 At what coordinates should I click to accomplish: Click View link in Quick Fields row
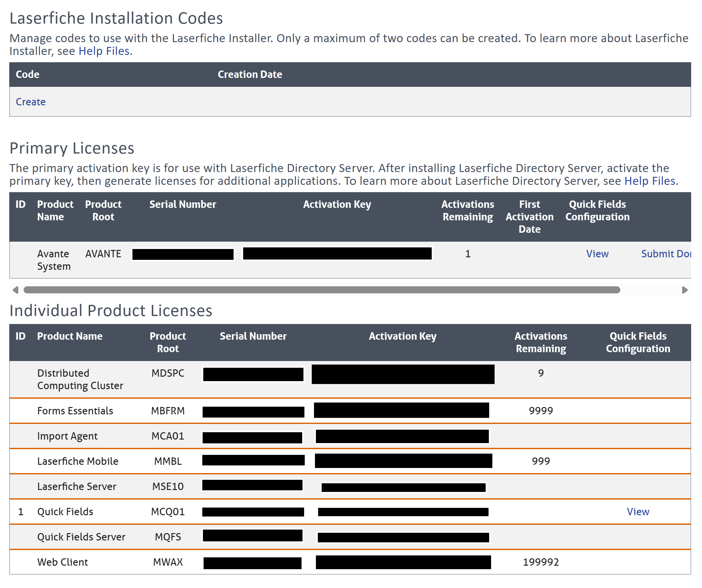[638, 512]
